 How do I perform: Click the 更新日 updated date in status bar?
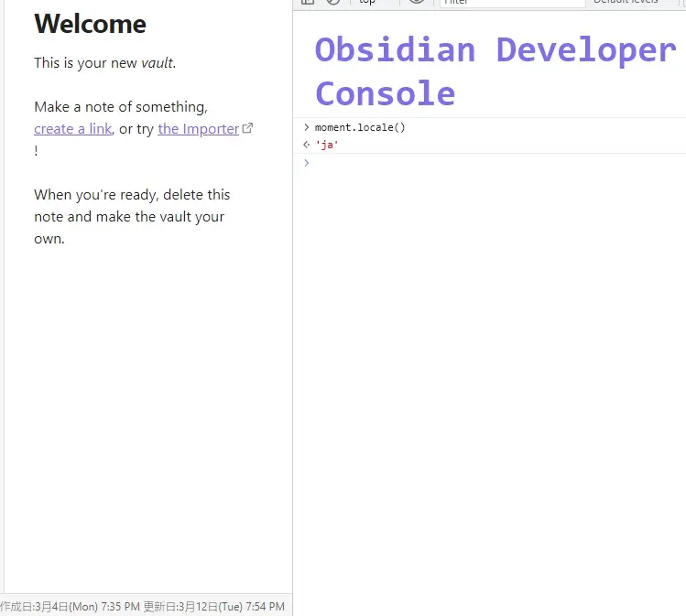(213, 606)
